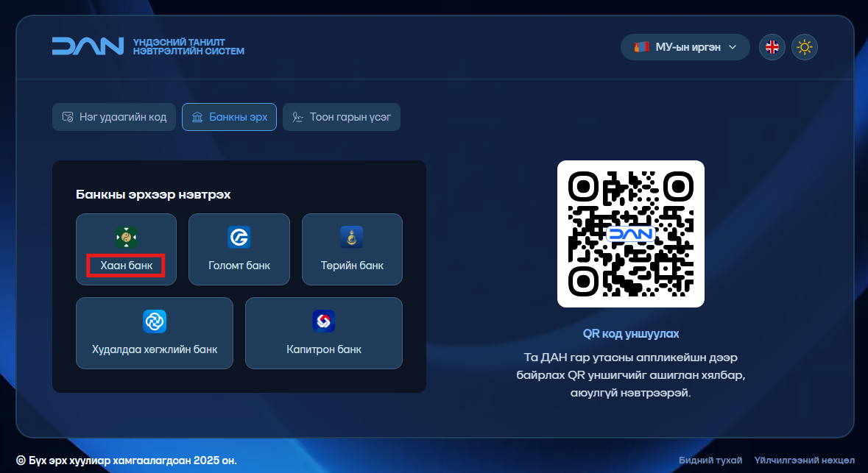Click the Mongolian flag icon

[641, 47]
